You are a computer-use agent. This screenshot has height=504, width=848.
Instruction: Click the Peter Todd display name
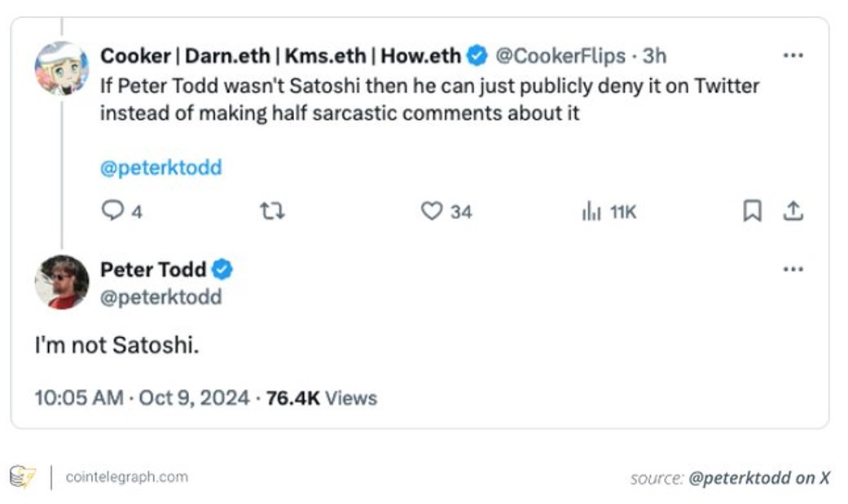pos(153,270)
